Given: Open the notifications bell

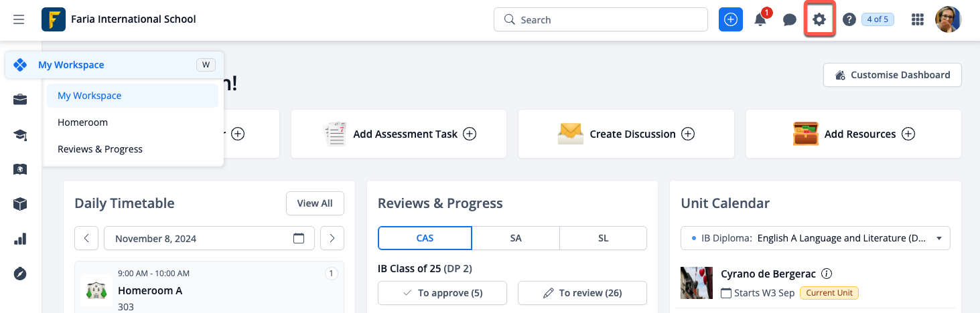Looking at the screenshot, I should [x=760, y=19].
